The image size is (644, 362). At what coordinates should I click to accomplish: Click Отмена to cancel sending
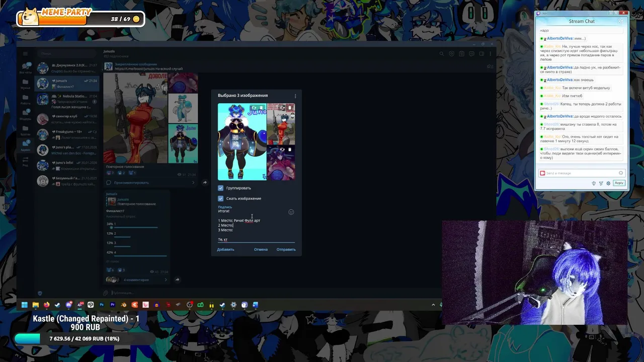[x=261, y=249]
